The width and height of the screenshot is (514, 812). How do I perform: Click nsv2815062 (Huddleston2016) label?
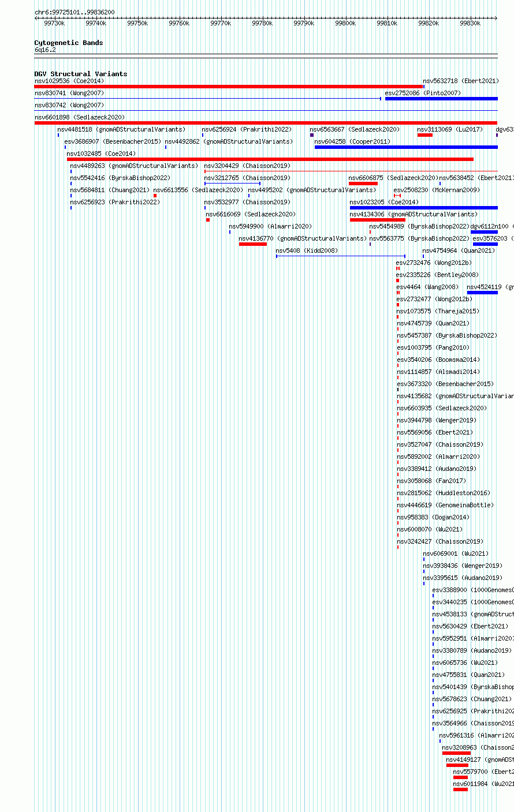click(x=444, y=493)
